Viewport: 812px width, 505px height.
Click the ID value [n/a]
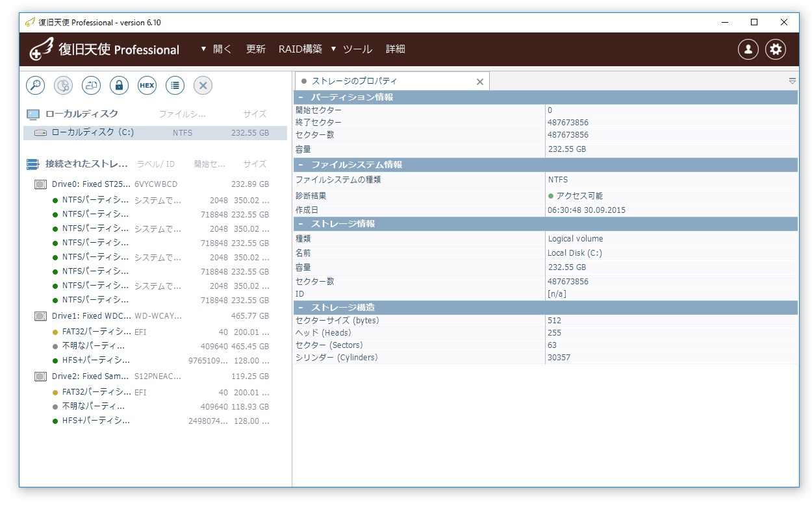point(557,294)
